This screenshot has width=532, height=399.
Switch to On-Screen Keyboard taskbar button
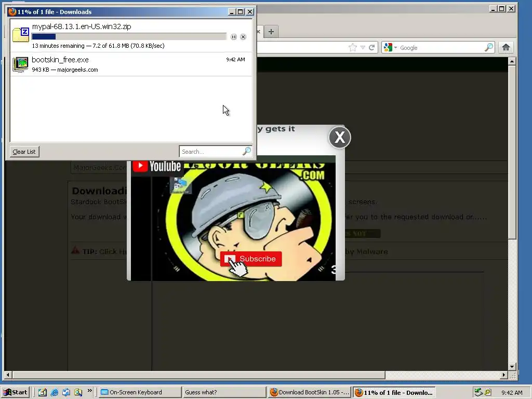(x=140, y=392)
